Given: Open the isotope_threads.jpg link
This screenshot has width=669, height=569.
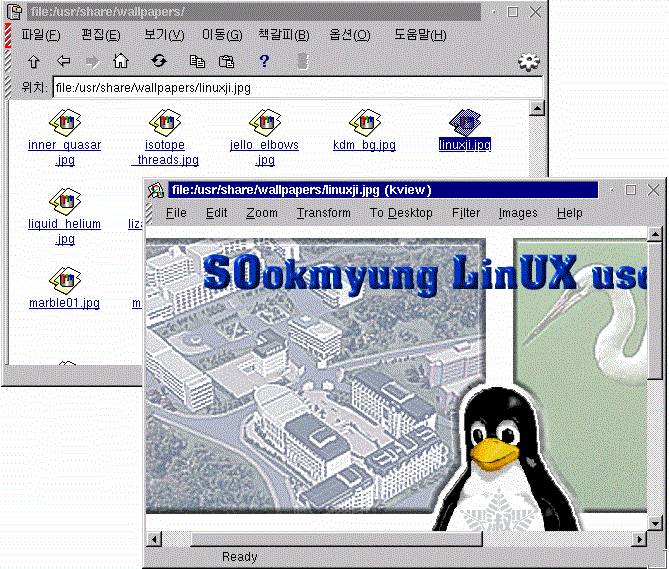Looking at the screenshot, I should pos(165,153).
